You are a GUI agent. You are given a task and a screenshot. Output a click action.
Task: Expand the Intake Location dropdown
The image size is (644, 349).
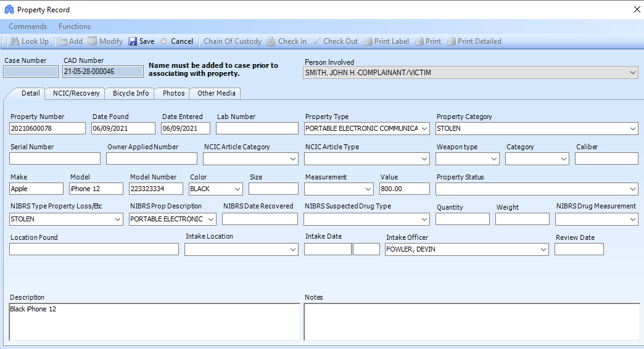click(x=293, y=249)
